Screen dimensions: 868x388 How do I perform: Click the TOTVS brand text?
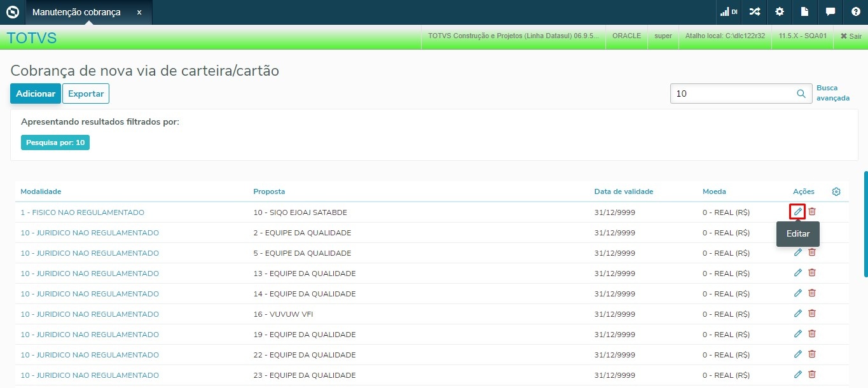point(32,38)
